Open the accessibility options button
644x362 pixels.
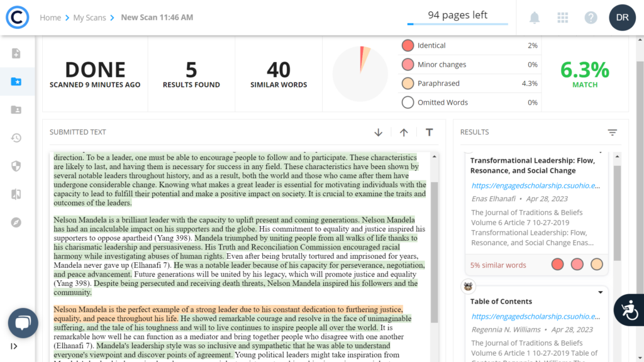click(628, 310)
